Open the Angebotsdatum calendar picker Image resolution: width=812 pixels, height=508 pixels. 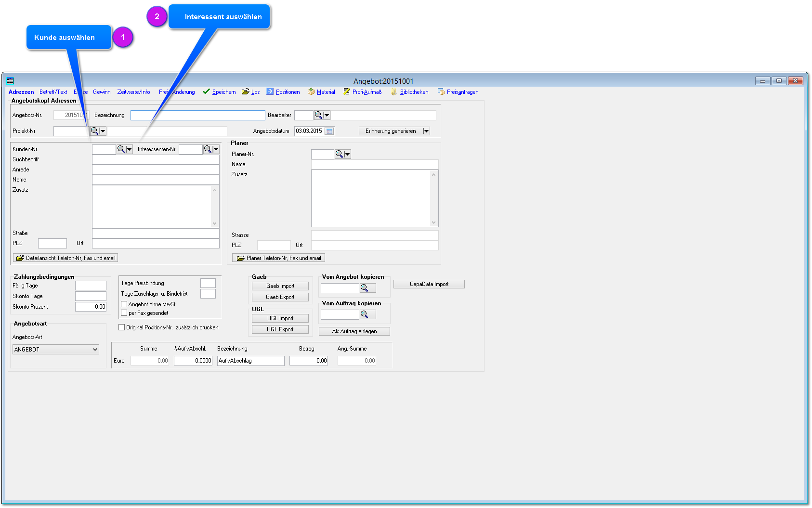[329, 131]
